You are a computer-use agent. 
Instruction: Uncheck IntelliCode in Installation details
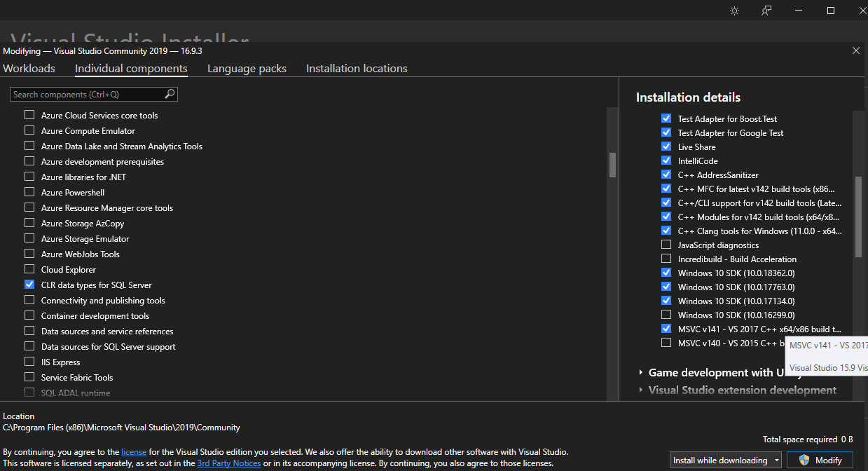666,161
